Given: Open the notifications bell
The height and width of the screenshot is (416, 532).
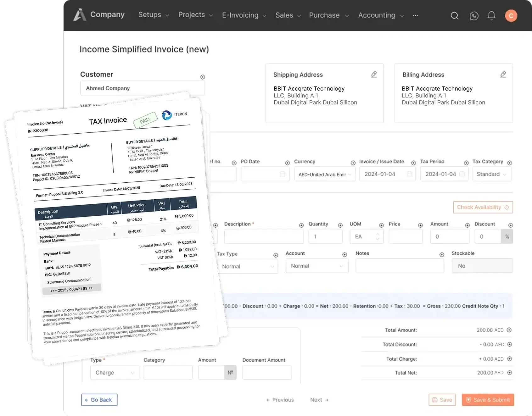Looking at the screenshot, I should click(491, 15).
